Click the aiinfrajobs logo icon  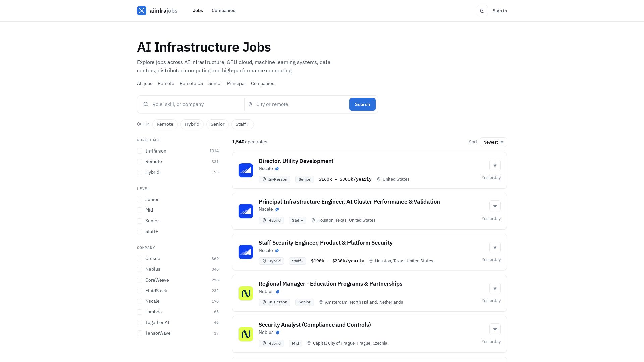pos(142,11)
